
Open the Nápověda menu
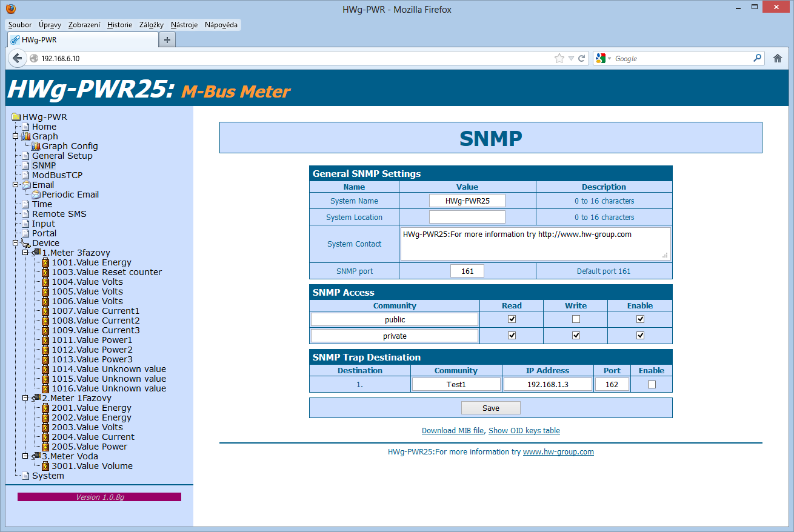(221, 25)
